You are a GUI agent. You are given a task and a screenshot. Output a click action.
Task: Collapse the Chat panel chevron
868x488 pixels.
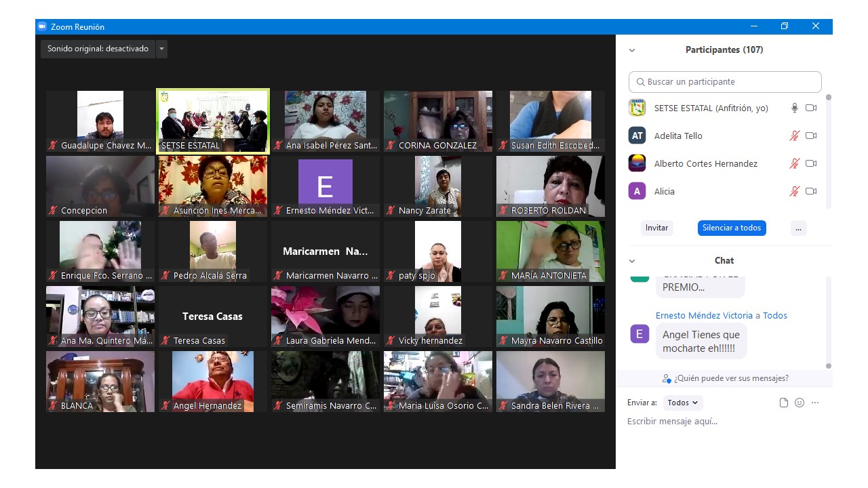632,261
